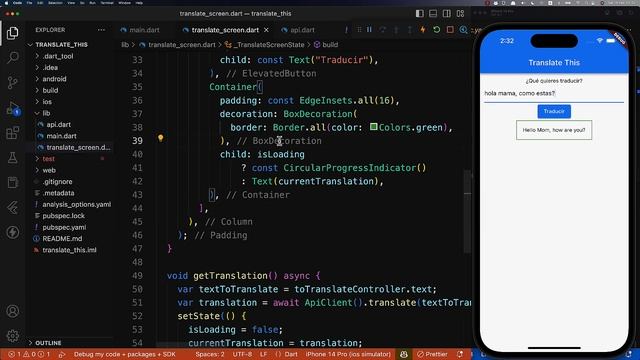Expand the web folder

coord(49,170)
